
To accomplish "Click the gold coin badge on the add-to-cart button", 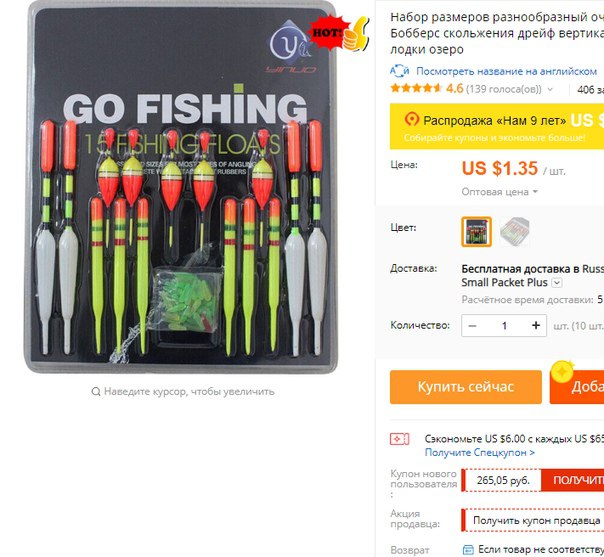I will (x=562, y=371).
